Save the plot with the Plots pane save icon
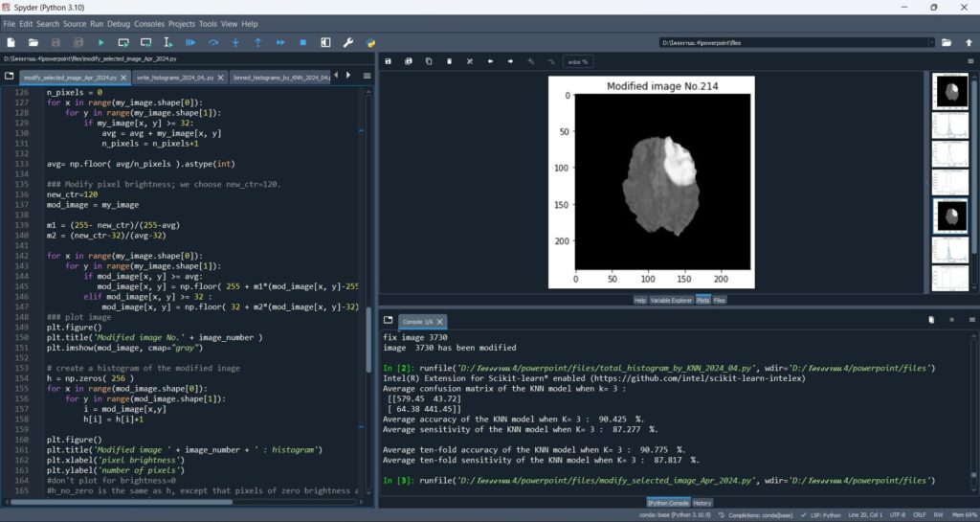Screen dimensions: 980x522 pos(389,61)
